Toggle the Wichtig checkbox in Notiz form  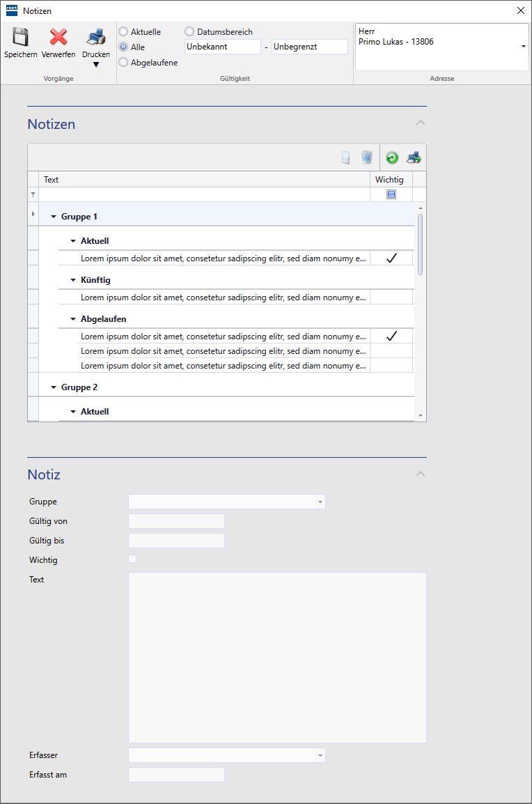tap(132, 559)
